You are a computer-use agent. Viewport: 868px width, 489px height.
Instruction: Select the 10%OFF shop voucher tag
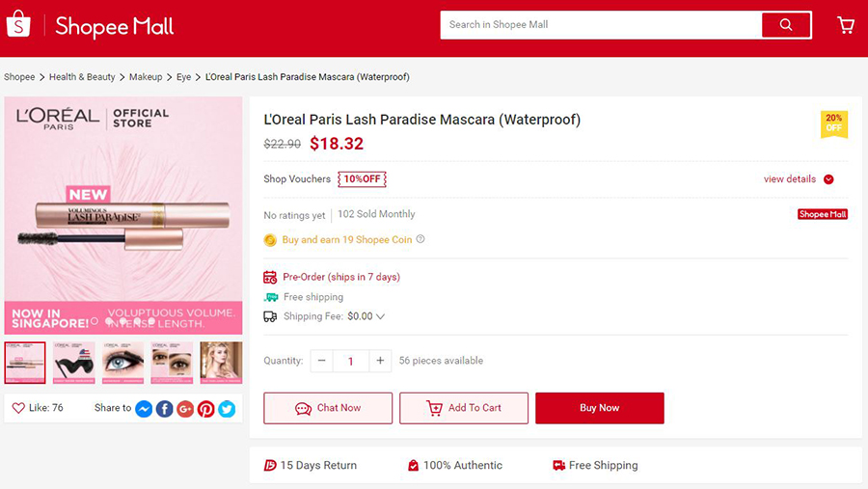(362, 178)
